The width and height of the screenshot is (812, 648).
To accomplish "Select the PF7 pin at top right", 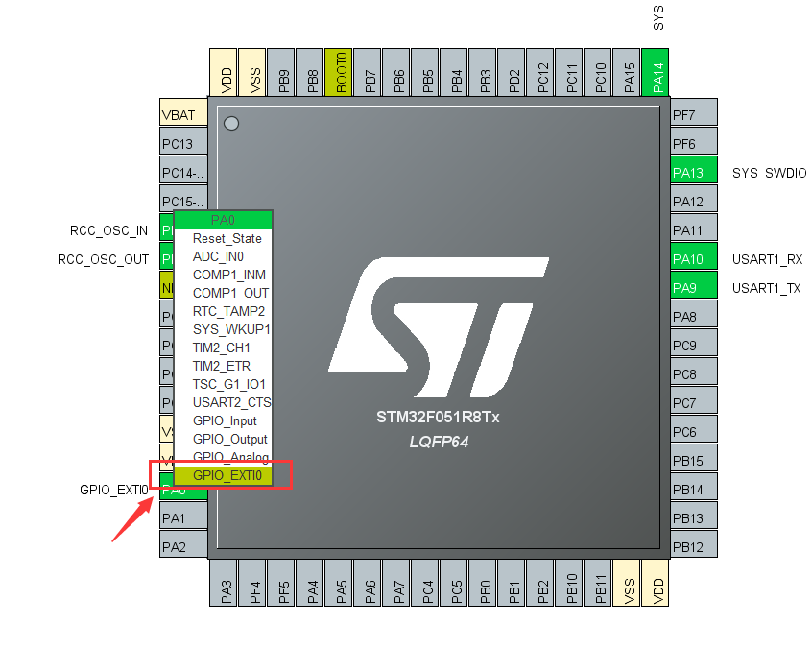I will pyautogui.click(x=693, y=112).
